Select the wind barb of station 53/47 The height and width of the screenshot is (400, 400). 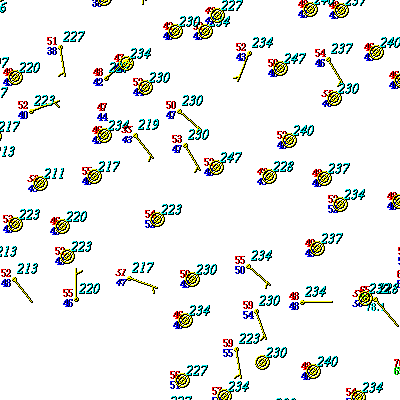coord(192,158)
